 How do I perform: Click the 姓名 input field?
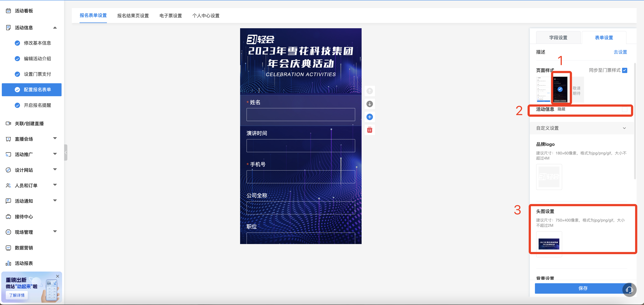click(x=301, y=114)
